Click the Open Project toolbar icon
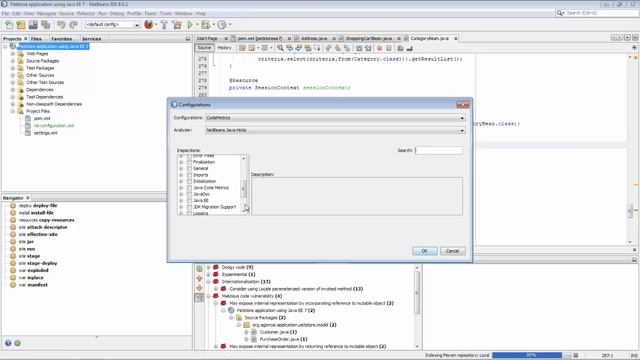This screenshot has width=640, height=360. pos(33,25)
